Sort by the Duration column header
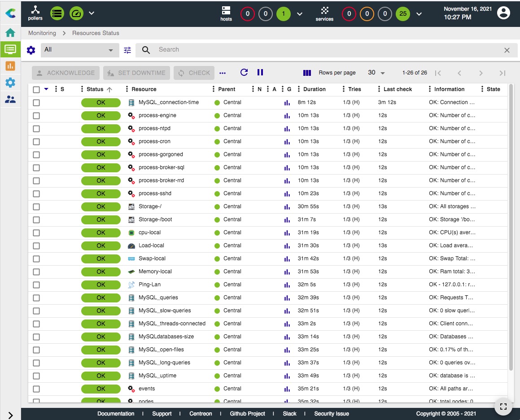Image resolution: width=520 pixels, height=420 pixels. tap(314, 89)
